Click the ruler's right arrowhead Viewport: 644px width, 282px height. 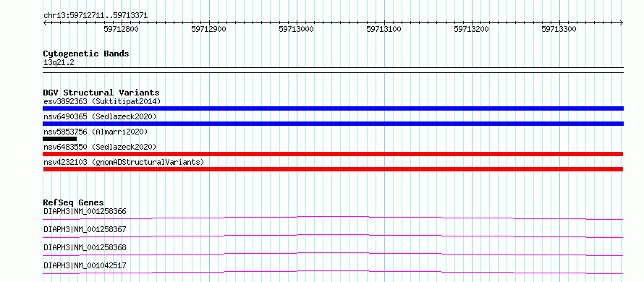click(x=622, y=22)
